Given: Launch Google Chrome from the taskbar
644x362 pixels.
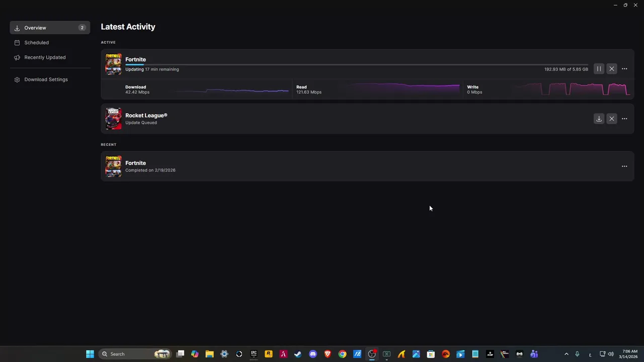Looking at the screenshot, I should (342, 354).
